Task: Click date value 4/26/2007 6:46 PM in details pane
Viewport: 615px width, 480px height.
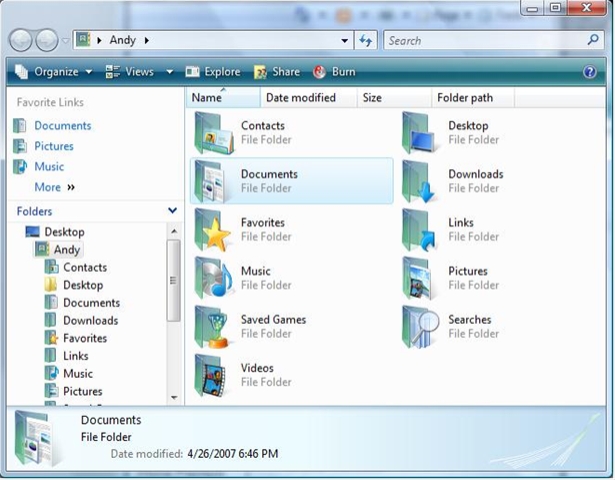Action: [233, 454]
